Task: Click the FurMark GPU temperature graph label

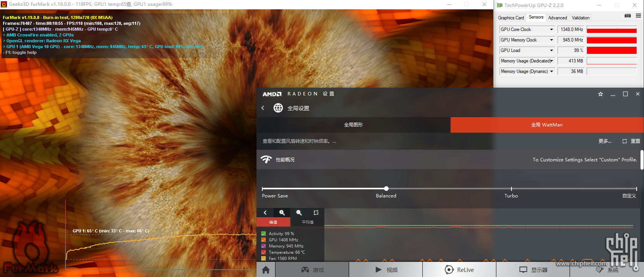Action: (111, 231)
